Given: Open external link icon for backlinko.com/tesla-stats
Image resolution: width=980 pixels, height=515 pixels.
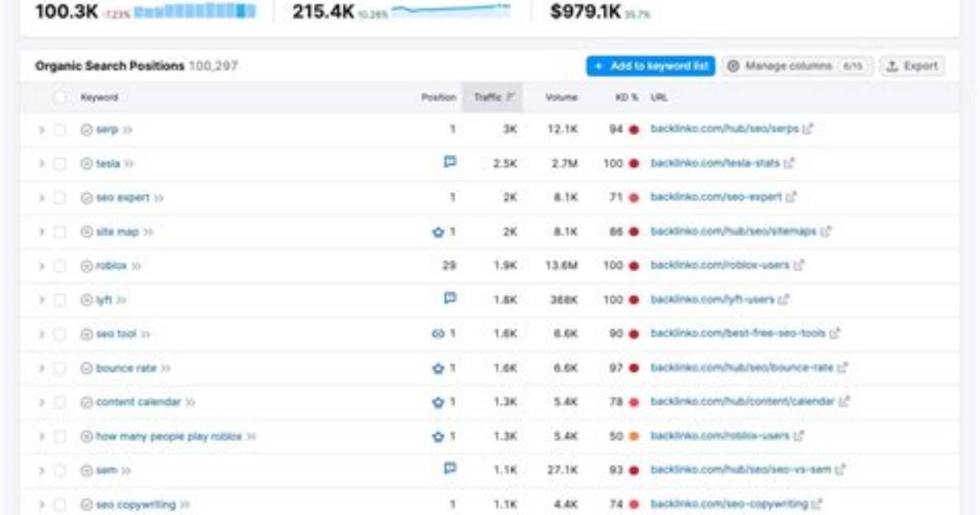Looking at the screenshot, I should (789, 163).
